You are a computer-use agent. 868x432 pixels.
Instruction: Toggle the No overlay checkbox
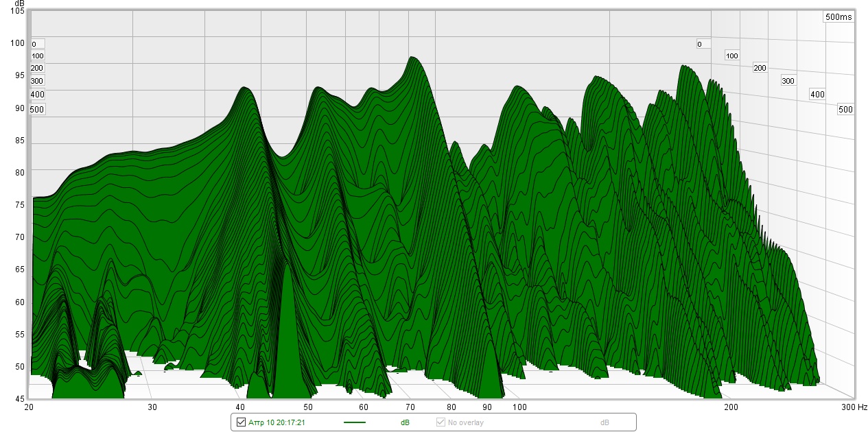[x=441, y=422]
